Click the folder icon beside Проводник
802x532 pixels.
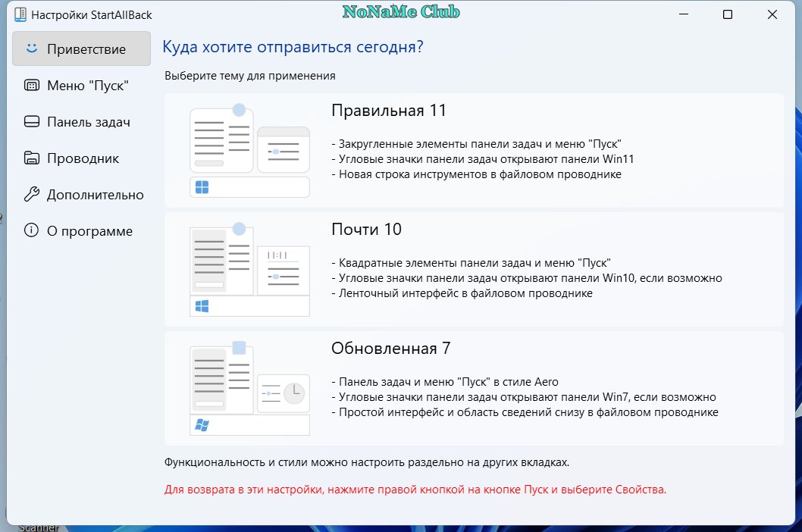click(32, 158)
